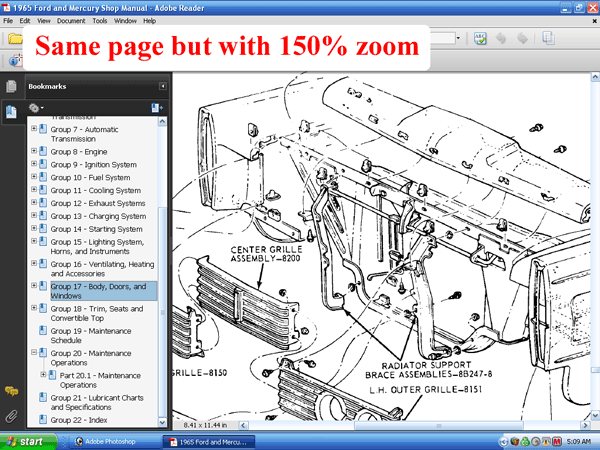
Task: Run the ABC spell check tool
Action: click(x=480, y=38)
